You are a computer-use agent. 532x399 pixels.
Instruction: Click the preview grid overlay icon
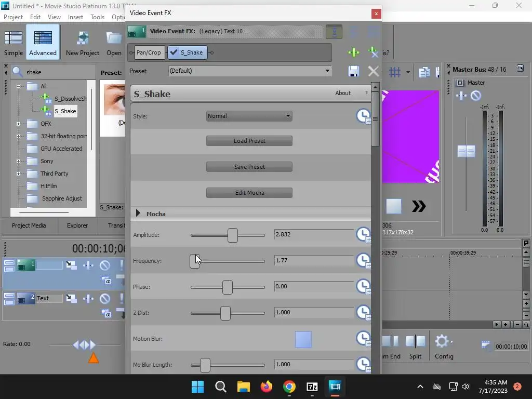[x=395, y=72]
